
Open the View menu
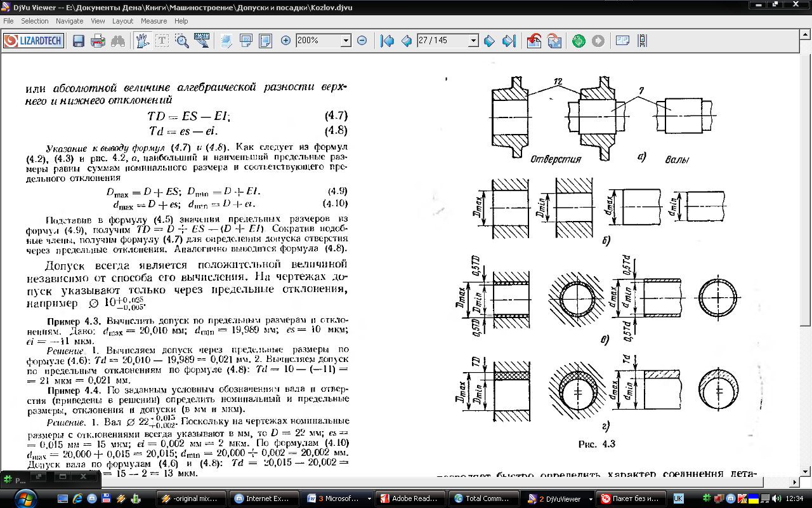[98, 21]
